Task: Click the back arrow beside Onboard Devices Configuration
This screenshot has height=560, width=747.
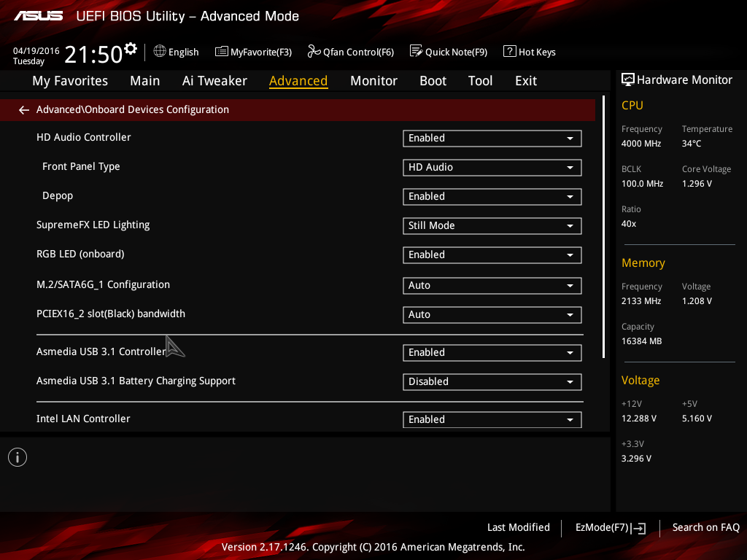Action: pos(24,110)
